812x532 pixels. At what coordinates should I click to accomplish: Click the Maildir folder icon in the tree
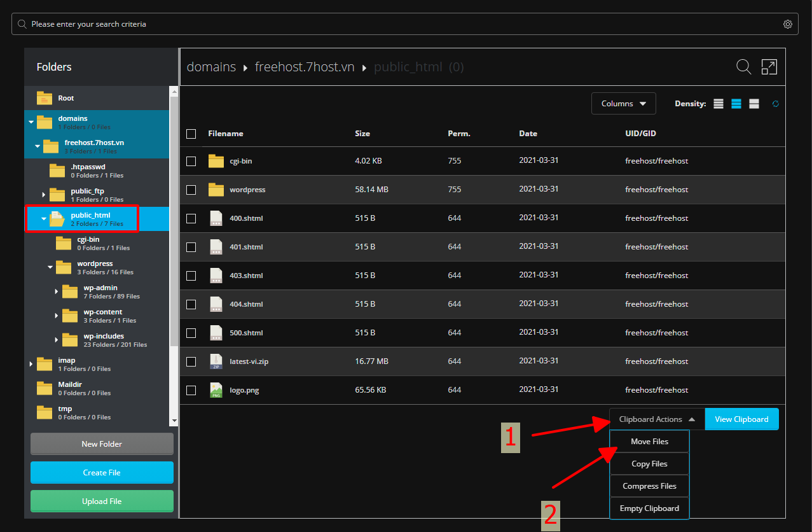(x=44, y=388)
